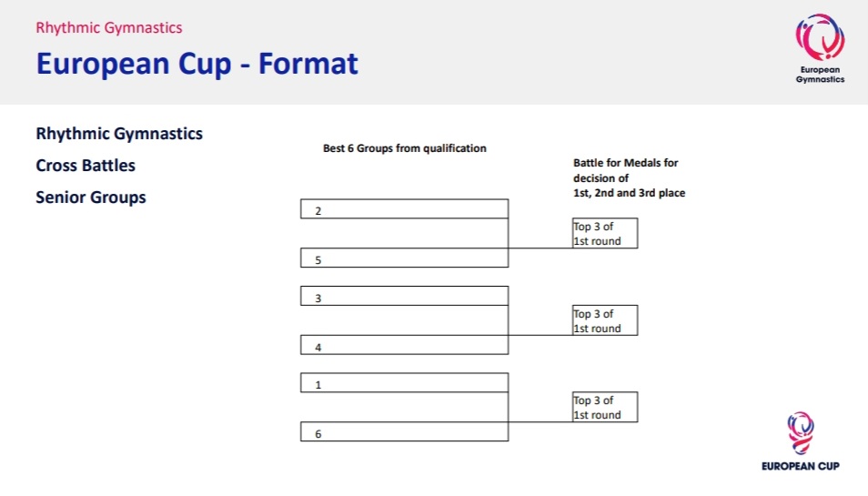Screen dimensions: 868x496
Task: Click the European Cup logo
Action: [x=801, y=441]
